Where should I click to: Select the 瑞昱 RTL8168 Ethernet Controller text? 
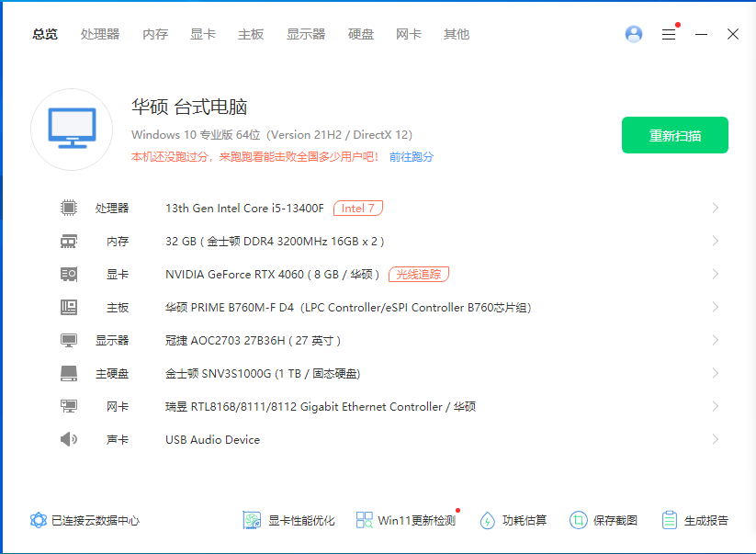321,406
